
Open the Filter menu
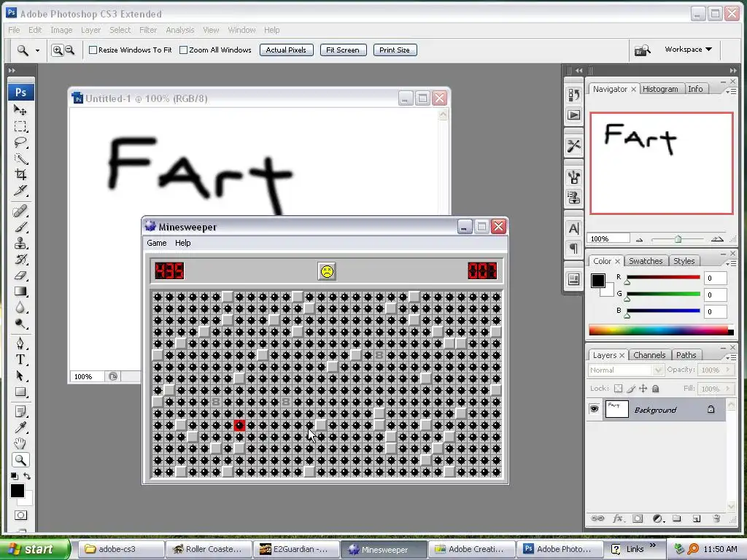148,30
